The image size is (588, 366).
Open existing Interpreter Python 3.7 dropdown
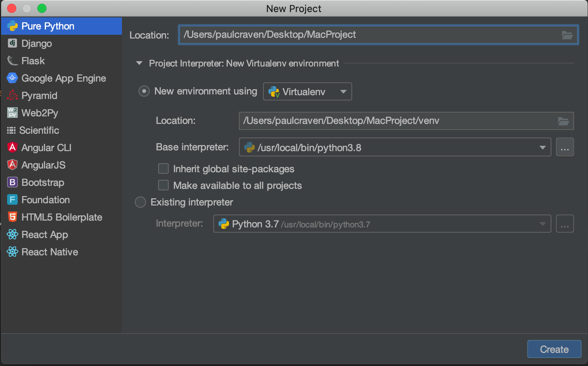[x=382, y=224]
